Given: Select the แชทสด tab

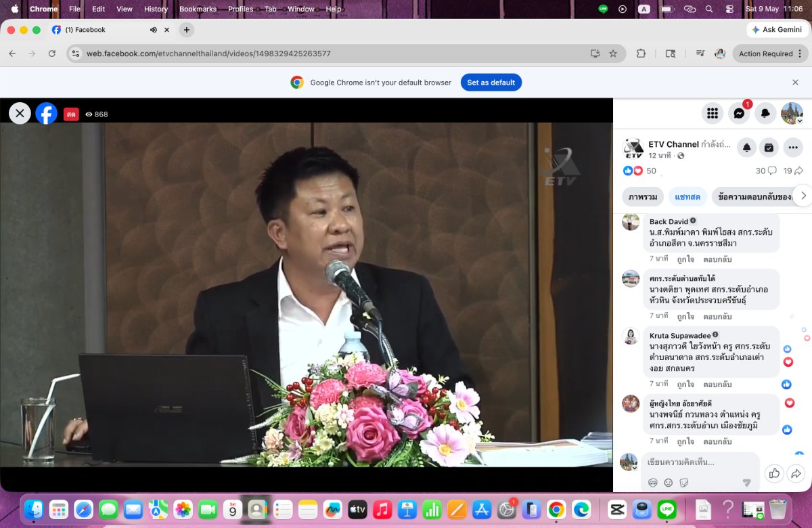Looking at the screenshot, I should point(687,197).
